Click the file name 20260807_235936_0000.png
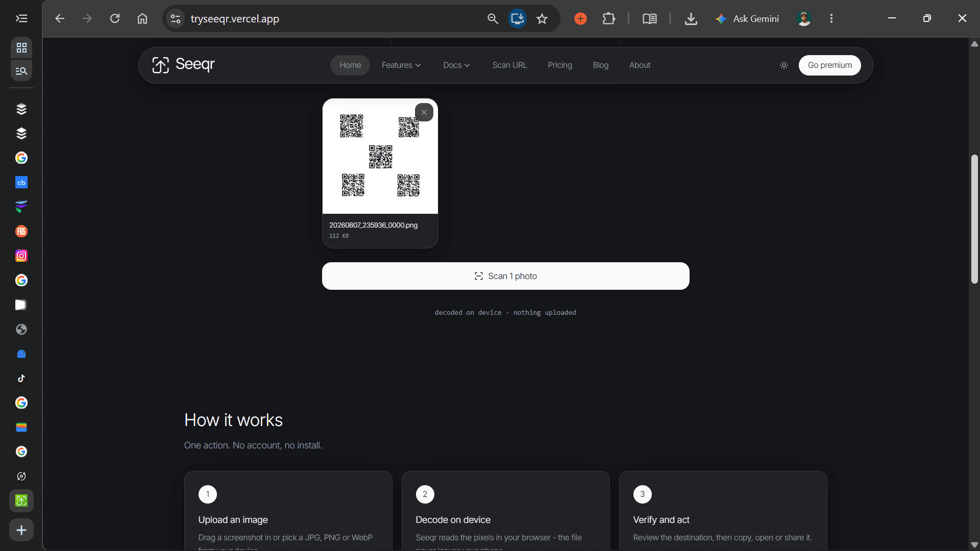 point(373,225)
